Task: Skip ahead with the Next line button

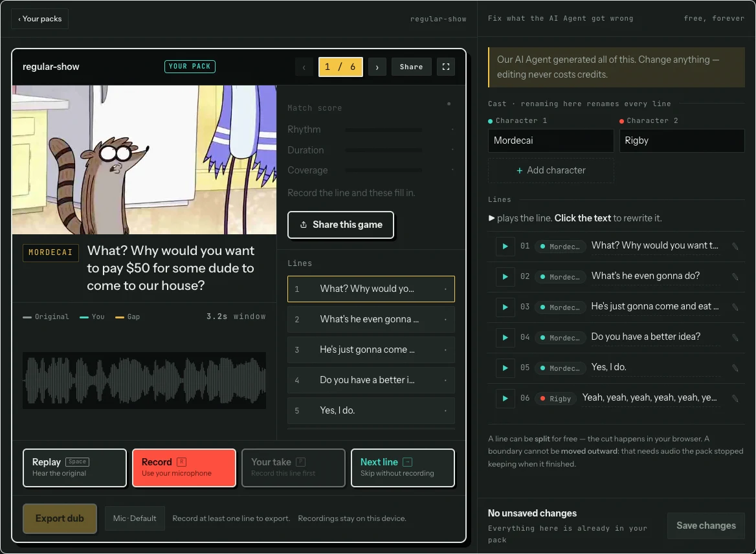Action: pos(403,468)
